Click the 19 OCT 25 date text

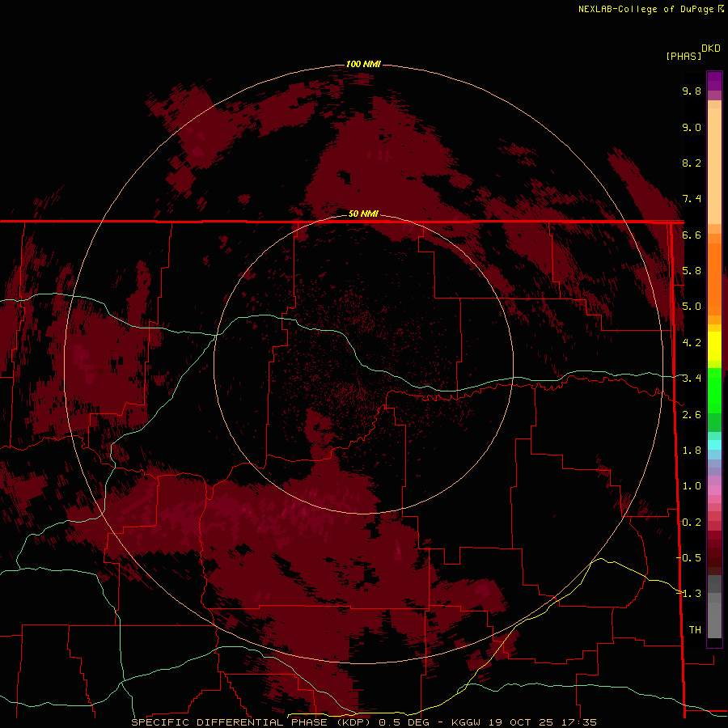tap(519, 722)
